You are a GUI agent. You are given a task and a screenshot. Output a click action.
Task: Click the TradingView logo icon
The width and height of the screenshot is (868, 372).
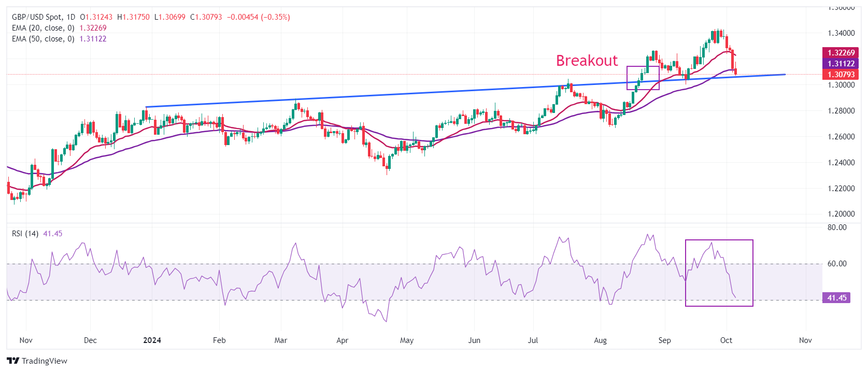point(13,361)
